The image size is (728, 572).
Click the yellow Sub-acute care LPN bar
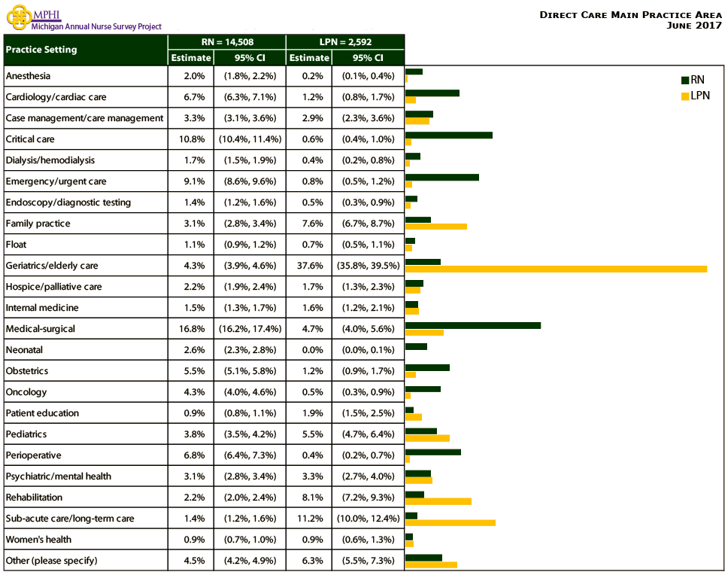pos(450,522)
